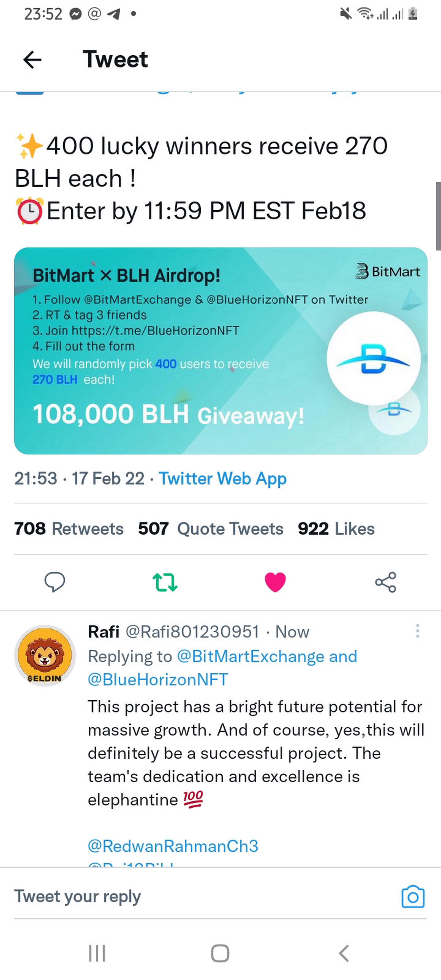Image resolution: width=441 pixels, height=980 pixels.
Task: Focus the Tweet your reply field
Action: coord(190,896)
